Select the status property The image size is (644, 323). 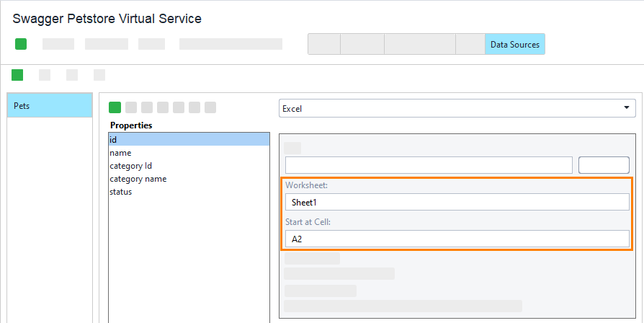tap(189, 192)
